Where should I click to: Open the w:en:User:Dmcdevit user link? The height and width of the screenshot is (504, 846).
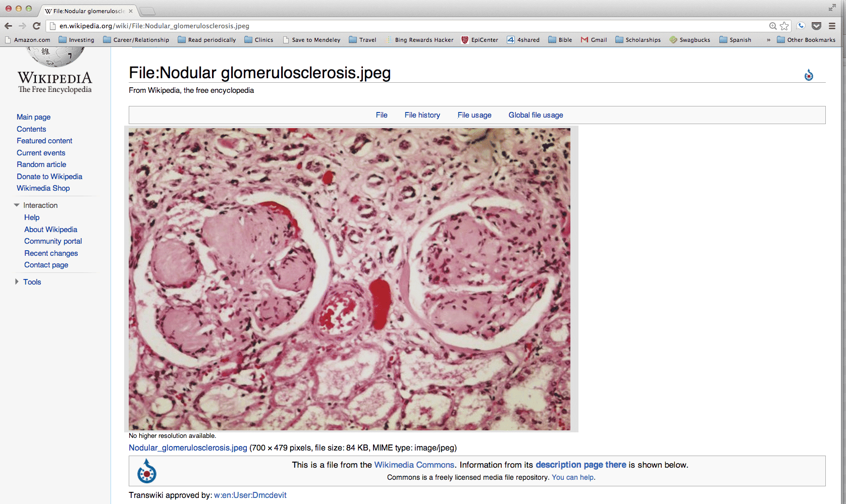[250, 495]
